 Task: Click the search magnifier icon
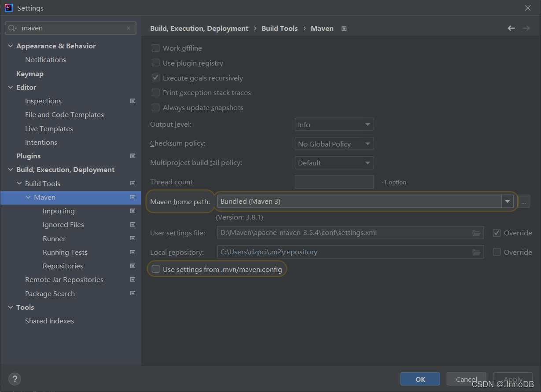pyautogui.click(x=12, y=28)
